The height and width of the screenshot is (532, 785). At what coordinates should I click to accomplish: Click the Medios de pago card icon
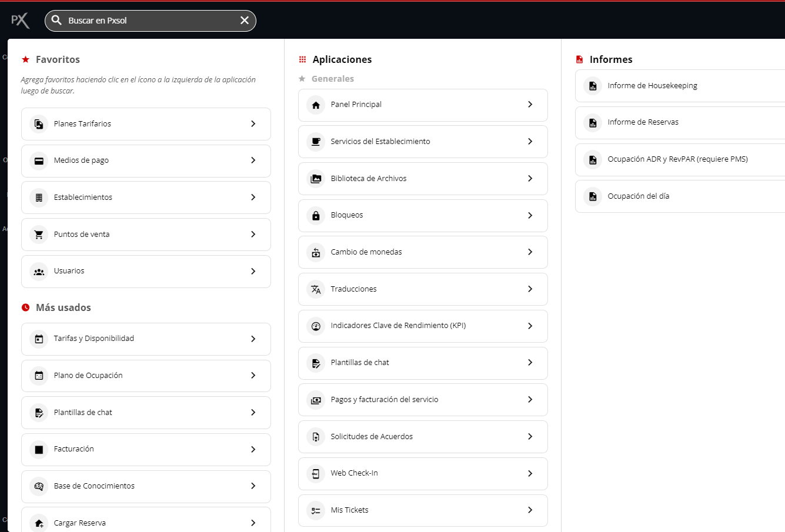pyautogui.click(x=39, y=160)
